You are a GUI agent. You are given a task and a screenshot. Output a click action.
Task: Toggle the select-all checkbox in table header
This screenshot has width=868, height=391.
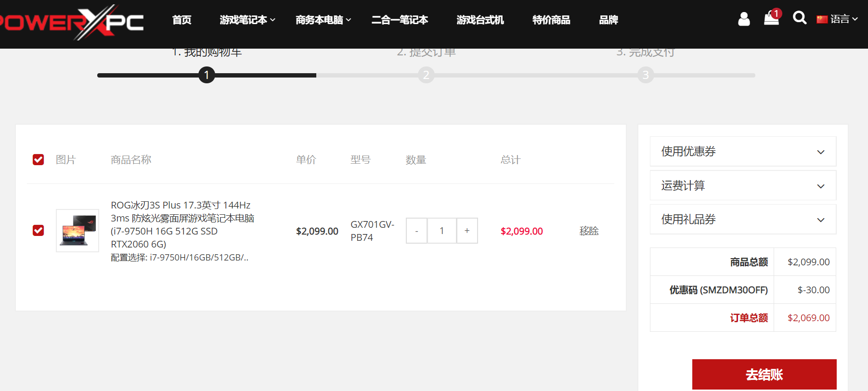coord(38,159)
